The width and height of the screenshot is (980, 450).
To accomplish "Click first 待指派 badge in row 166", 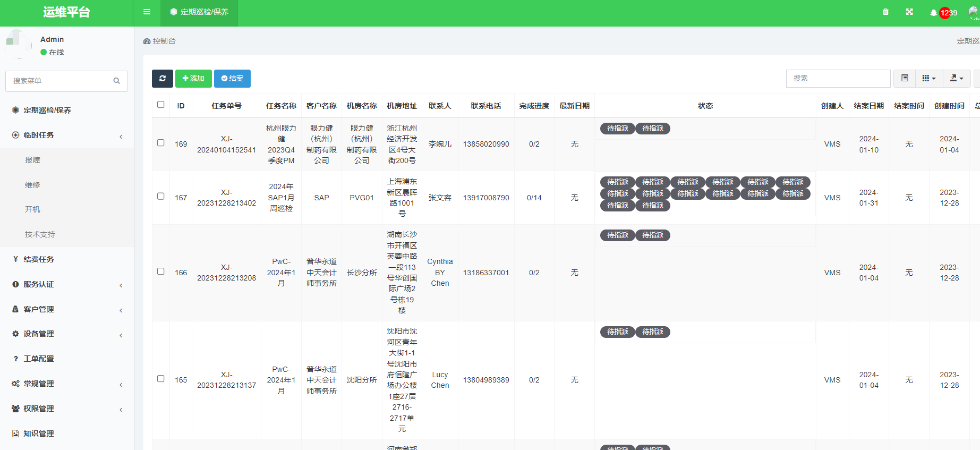I will coord(618,235).
